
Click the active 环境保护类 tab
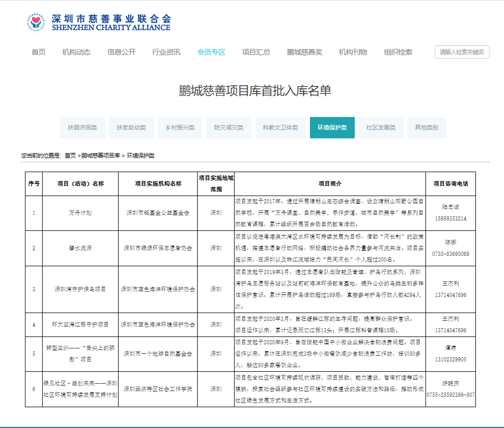coord(332,127)
